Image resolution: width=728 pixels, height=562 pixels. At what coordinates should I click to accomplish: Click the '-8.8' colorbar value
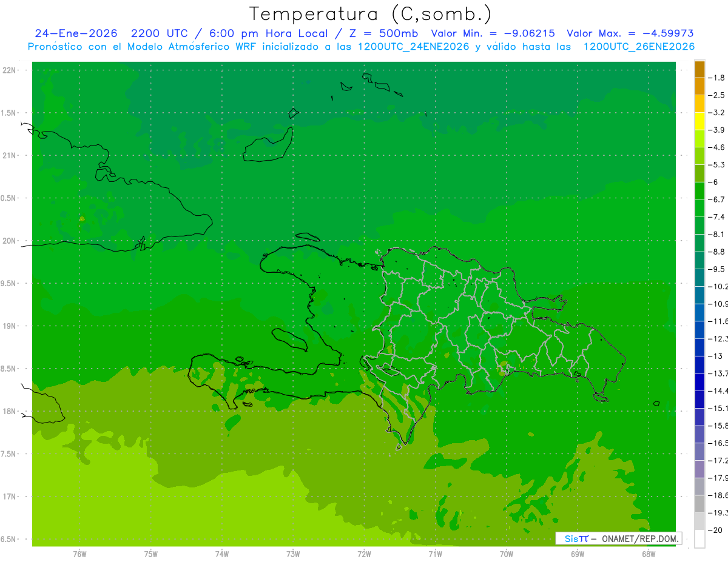(716, 252)
